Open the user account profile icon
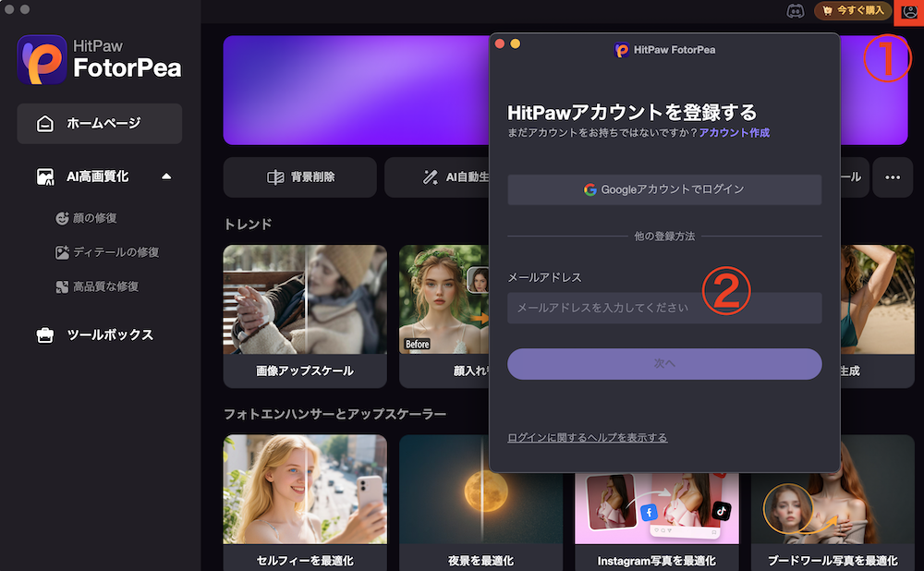This screenshot has width=924, height=571. (x=909, y=10)
